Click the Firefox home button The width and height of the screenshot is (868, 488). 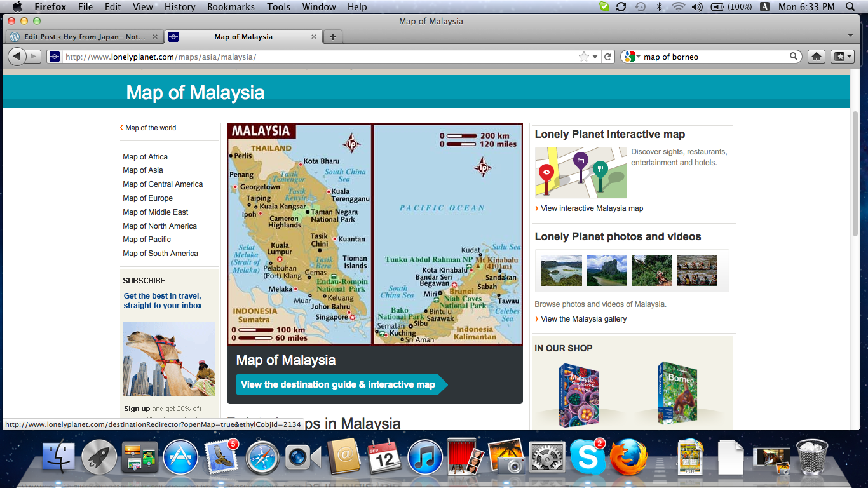817,57
